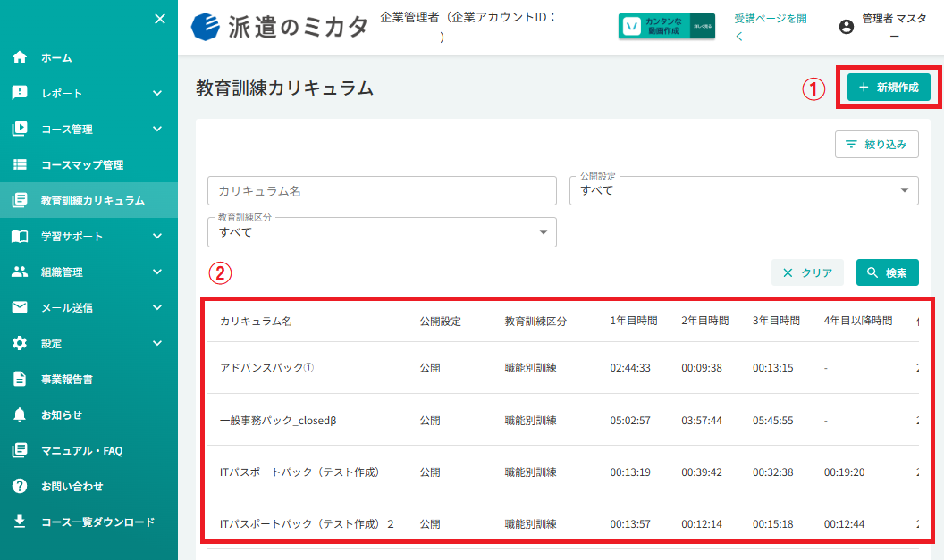
Task: Select ITパスポートパック（テスト作成）2 row name
Action: point(307,524)
